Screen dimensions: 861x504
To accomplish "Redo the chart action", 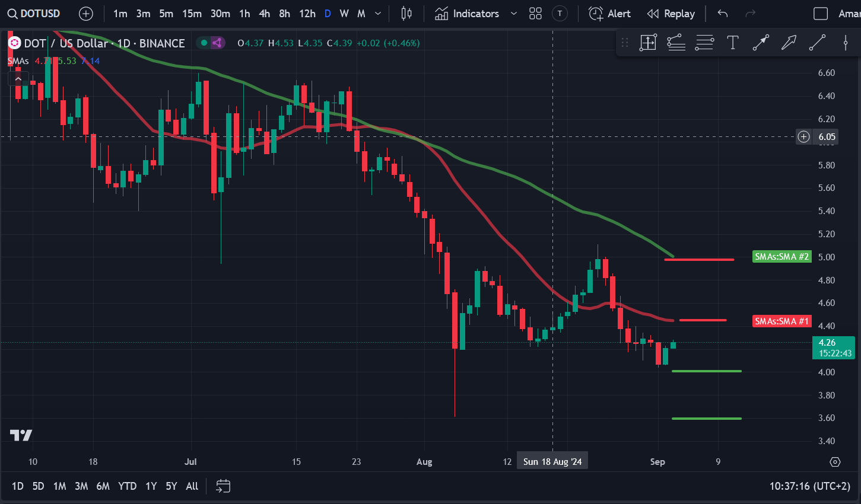I will 750,14.
